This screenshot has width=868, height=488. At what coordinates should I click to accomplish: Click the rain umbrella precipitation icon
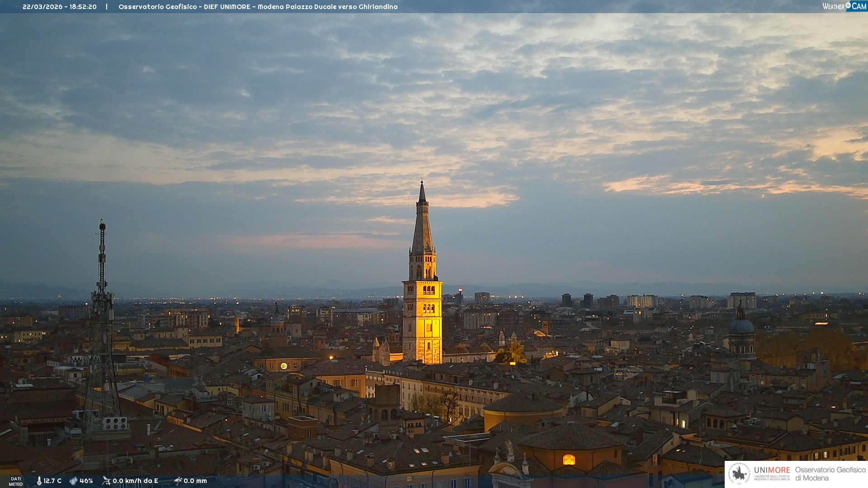coord(178,481)
